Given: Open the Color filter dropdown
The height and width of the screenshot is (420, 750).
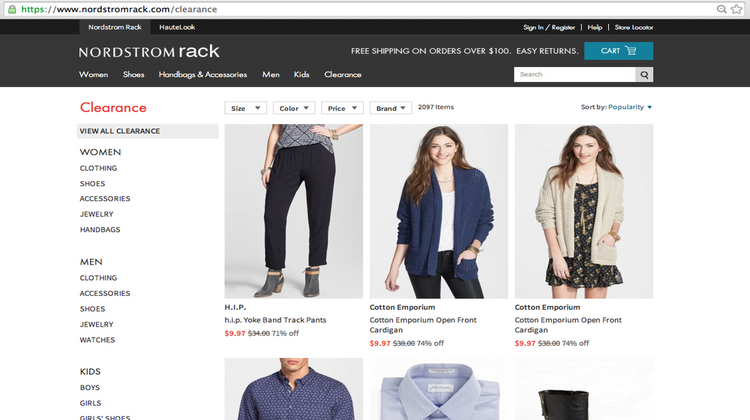Looking at the screenshot, I should [x=294, y=108].
